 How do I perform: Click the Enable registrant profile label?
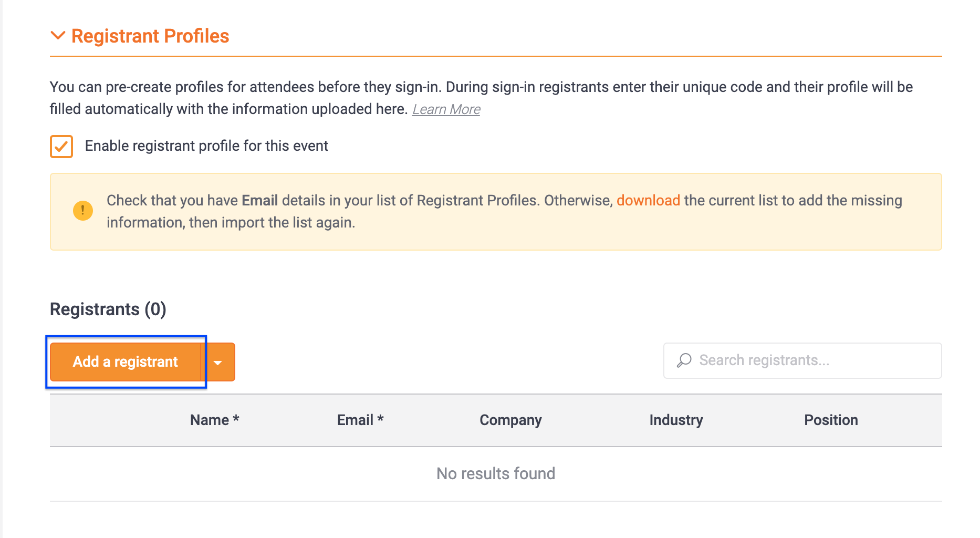coord(206,146)
